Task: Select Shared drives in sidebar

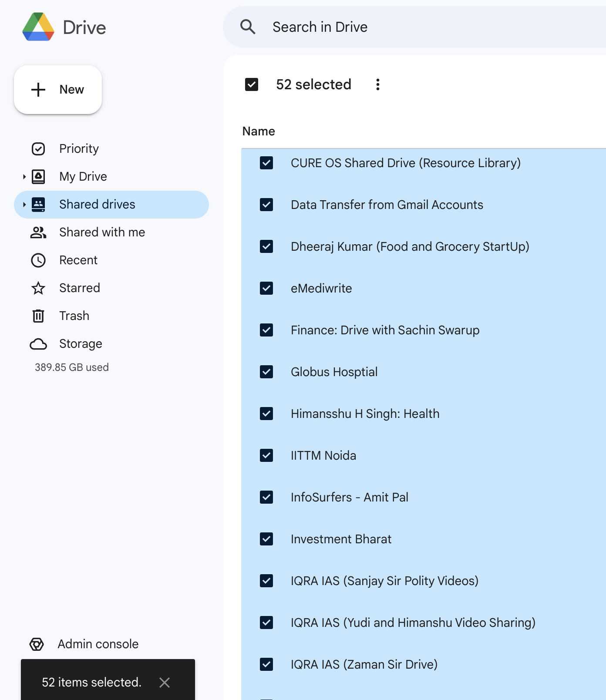Action: (x=111, y=205)
